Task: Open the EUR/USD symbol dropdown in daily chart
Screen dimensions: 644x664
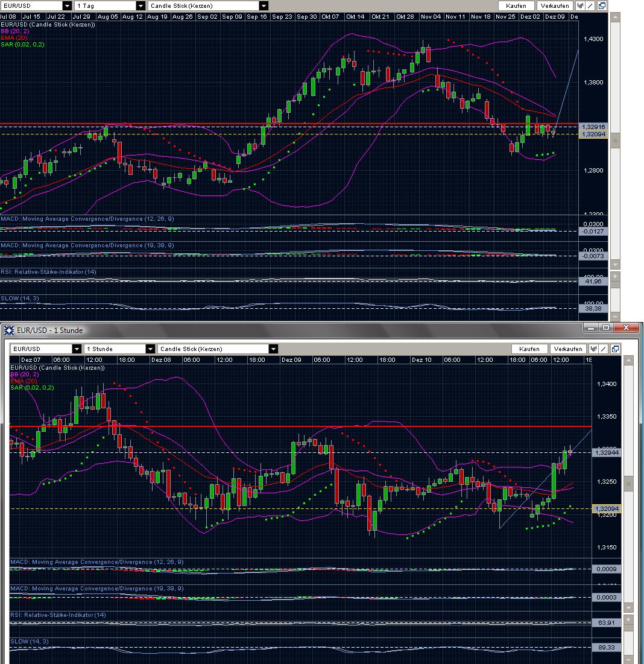Action: tap(67, 5)
